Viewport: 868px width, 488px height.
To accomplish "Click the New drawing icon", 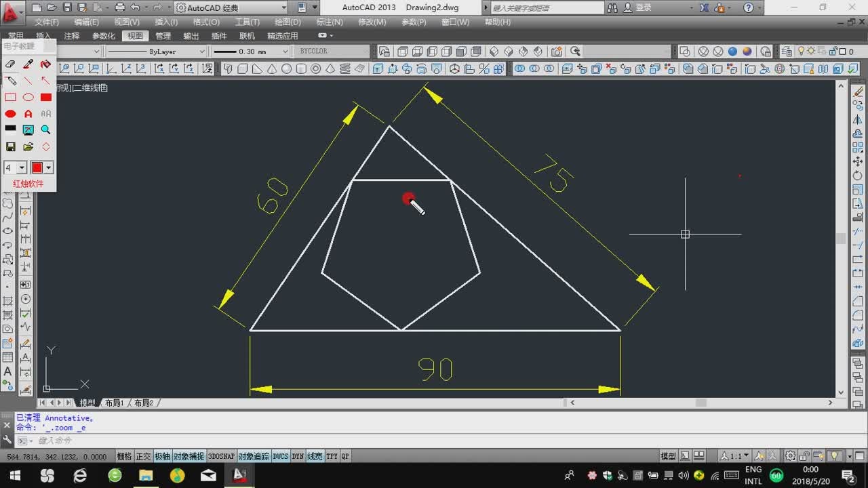I will [37, 8].
